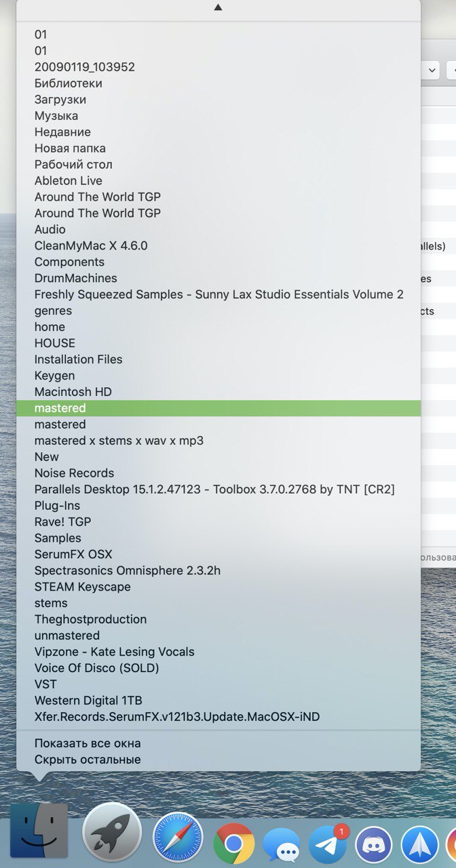Select mastered x stems x wav x mp3
Viewport: 456px width, 868px height.
point(218,441)
